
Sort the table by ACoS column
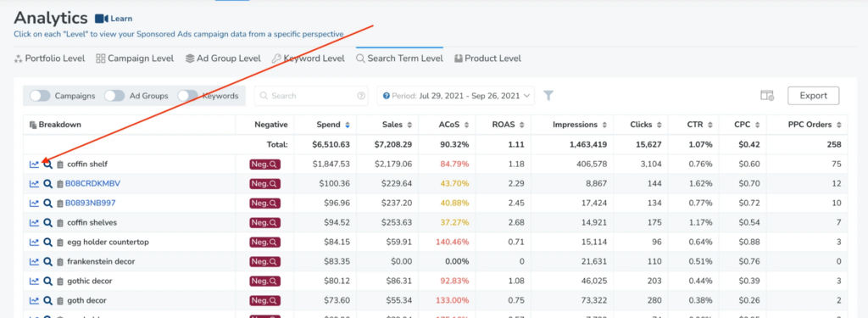454,125
